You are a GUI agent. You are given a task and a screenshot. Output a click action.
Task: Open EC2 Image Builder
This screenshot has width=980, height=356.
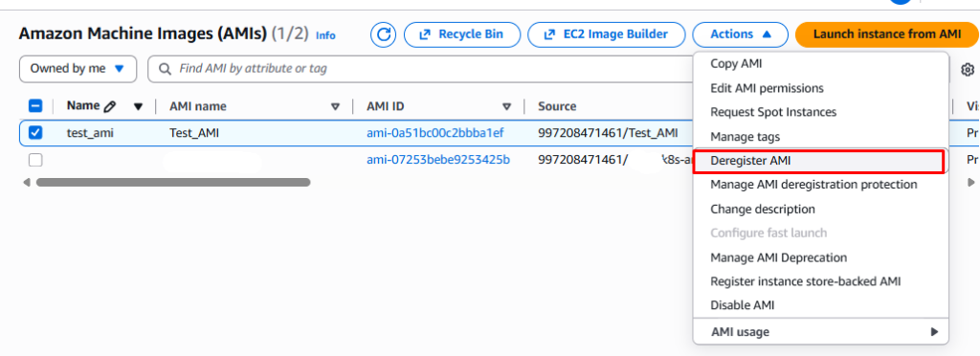click(606, 34)
